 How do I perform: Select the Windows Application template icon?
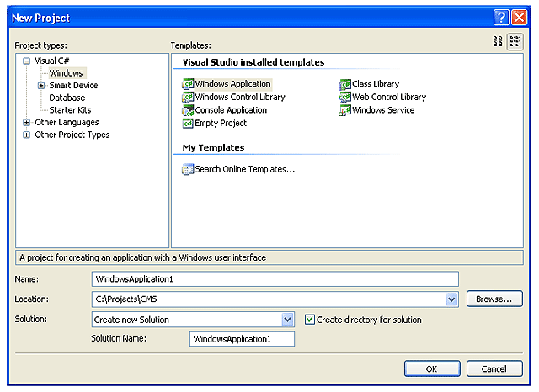188,84
